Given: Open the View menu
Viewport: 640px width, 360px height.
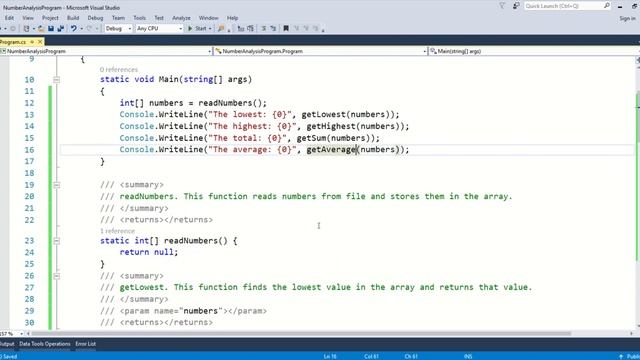Looking at the screenshot, I should point(28,18).
